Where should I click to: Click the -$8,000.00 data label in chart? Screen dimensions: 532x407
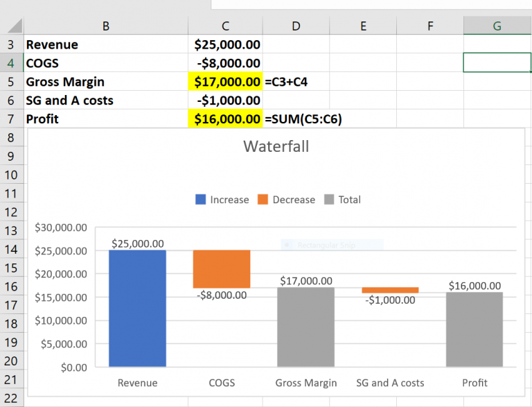pos(222,295)
